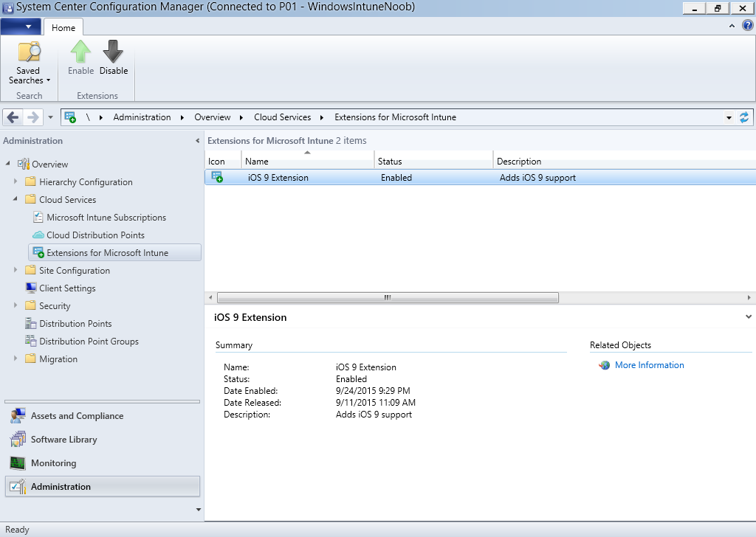Image resolution: width=756 pixels, height=537 pixels.
Task: Expand the Hierarchy Configuration node
Action: [16, 181]
